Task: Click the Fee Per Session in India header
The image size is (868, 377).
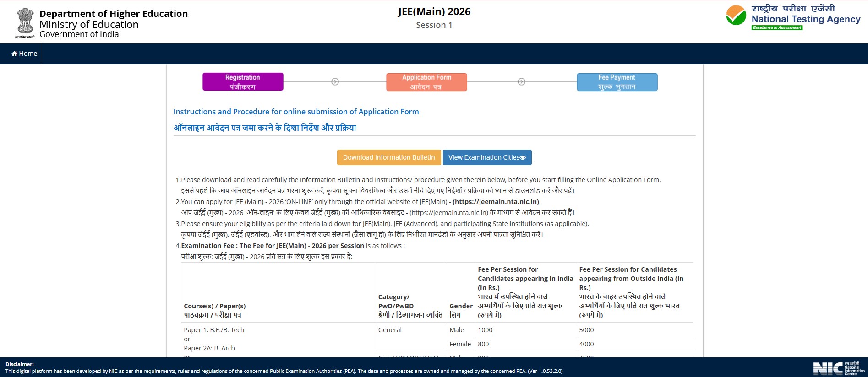Action: 525,292
